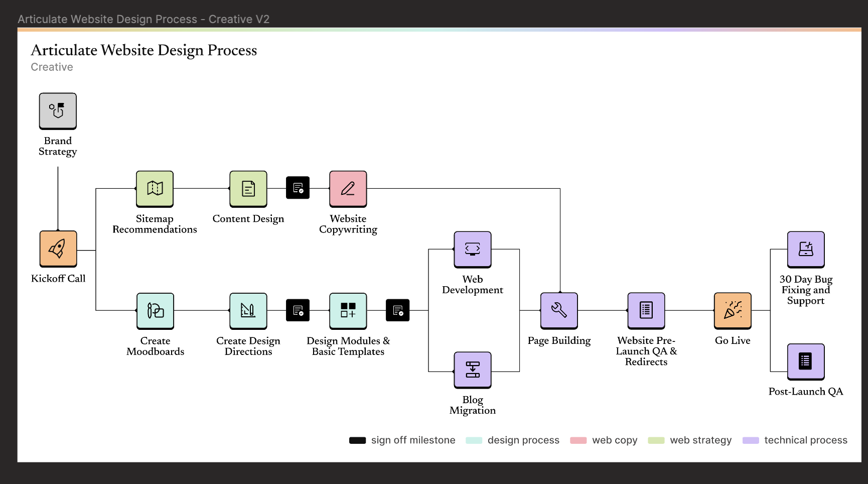Click the 'web strategy' legend text

click(701, 440)
